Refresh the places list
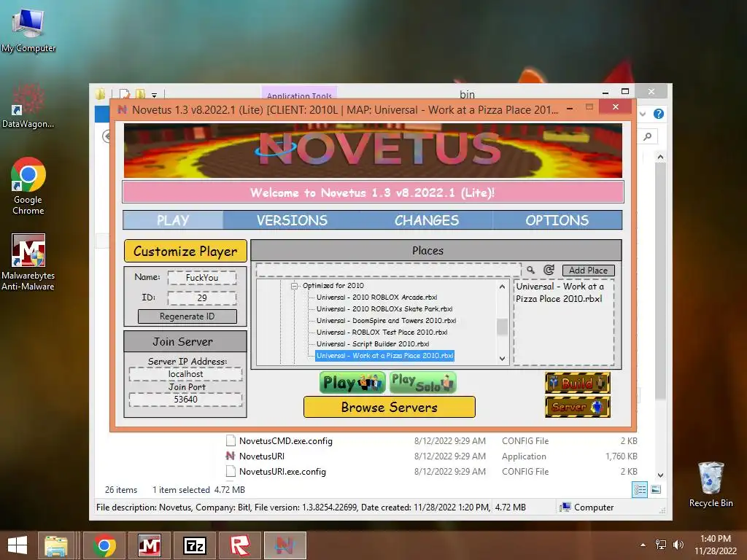 549,270
